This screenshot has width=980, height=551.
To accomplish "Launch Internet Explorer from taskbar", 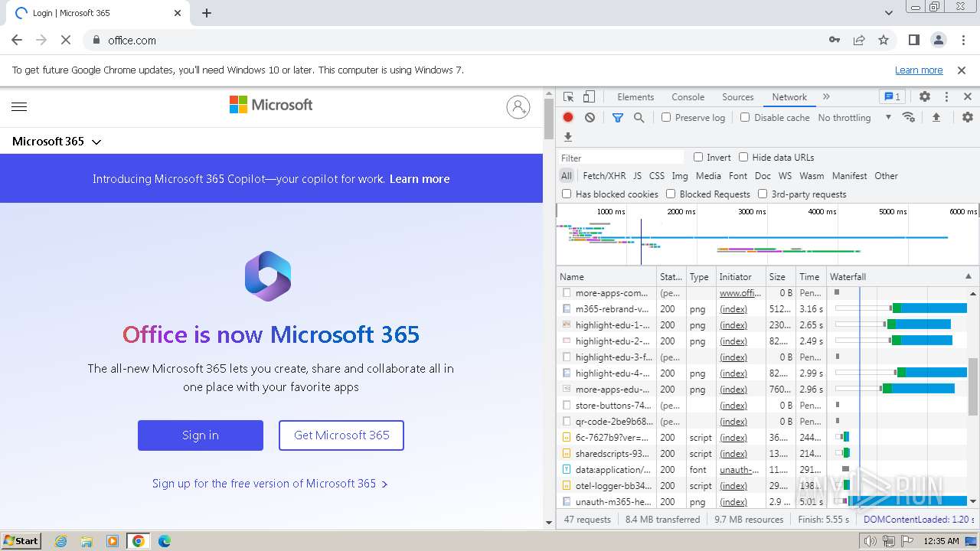I will (x=61, y=541).
